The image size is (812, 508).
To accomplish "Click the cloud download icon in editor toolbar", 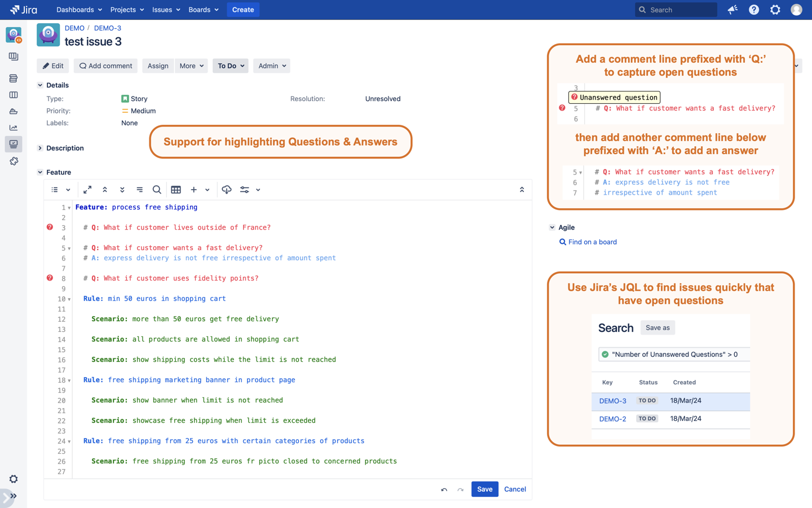I will (x=227, y=190).
